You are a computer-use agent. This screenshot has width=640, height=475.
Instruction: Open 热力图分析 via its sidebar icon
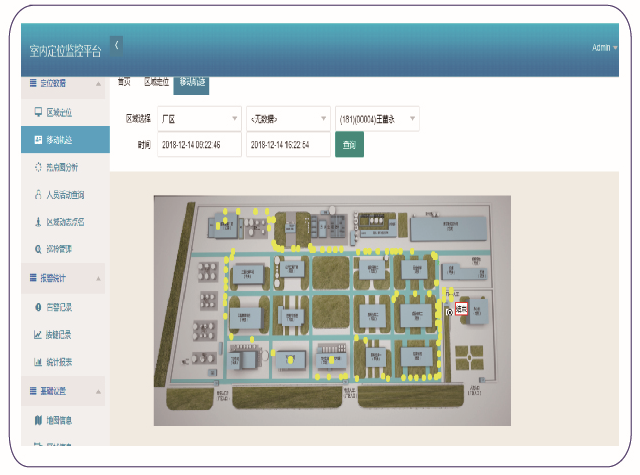[38, 167]
